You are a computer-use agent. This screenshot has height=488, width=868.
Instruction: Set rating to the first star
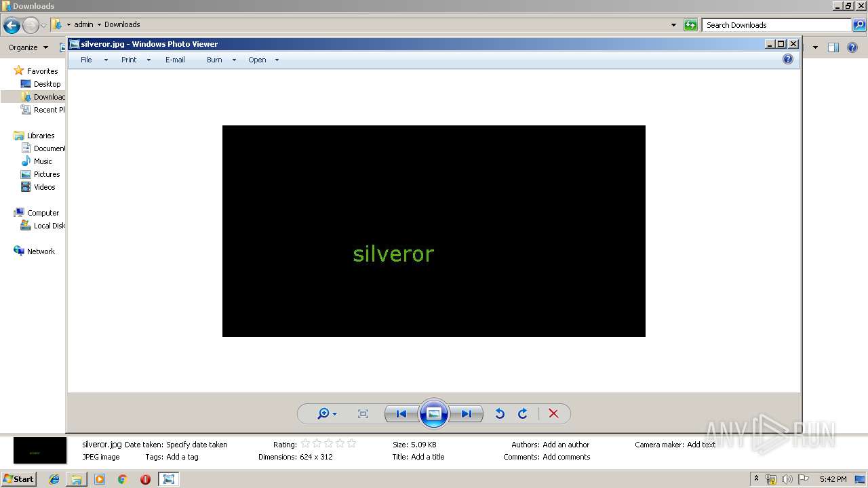(305, 444)
